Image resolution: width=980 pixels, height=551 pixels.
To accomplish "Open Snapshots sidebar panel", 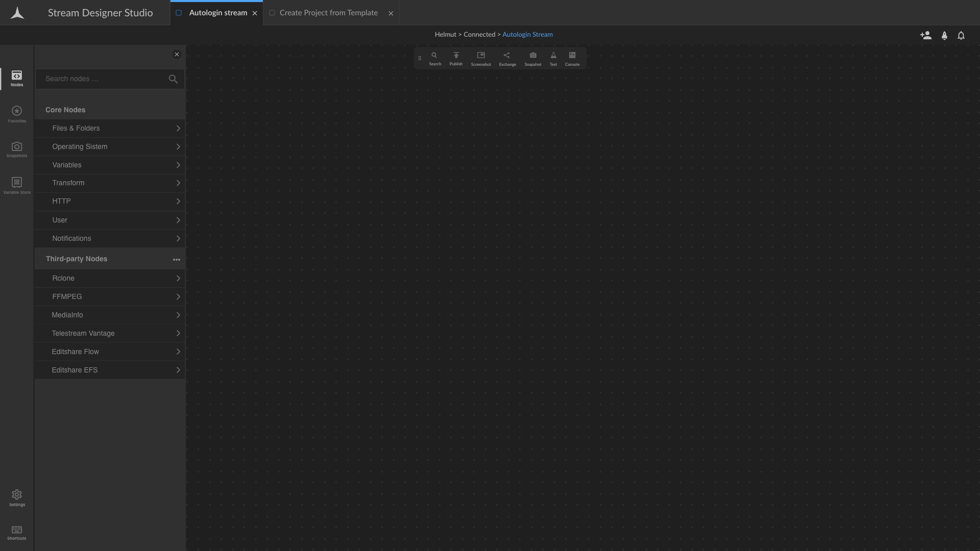I will pyautogui.click(x=17, y=149).
